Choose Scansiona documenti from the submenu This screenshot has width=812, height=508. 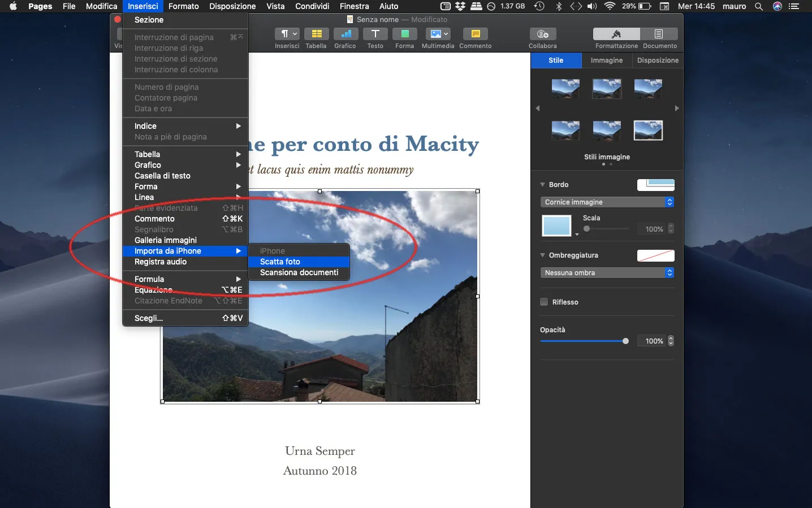click(x=299, y=272)
